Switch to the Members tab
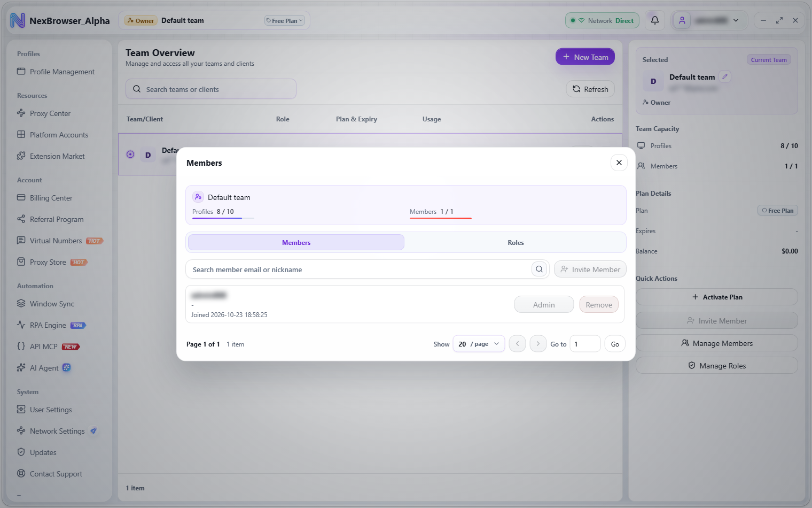The image size is (812, 508). pos(296,242)
